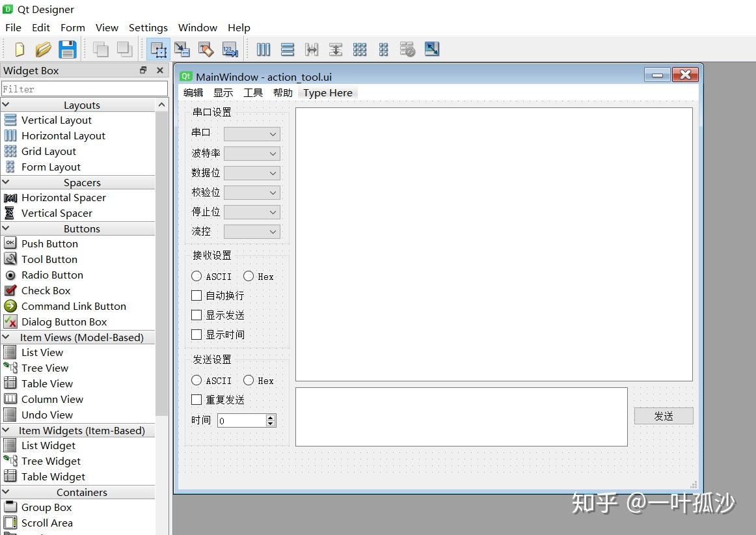This screenshot has height=535, width=756.
Task: Activate the Edit Tab Order mode icon
Action: (x=230, y=49)
